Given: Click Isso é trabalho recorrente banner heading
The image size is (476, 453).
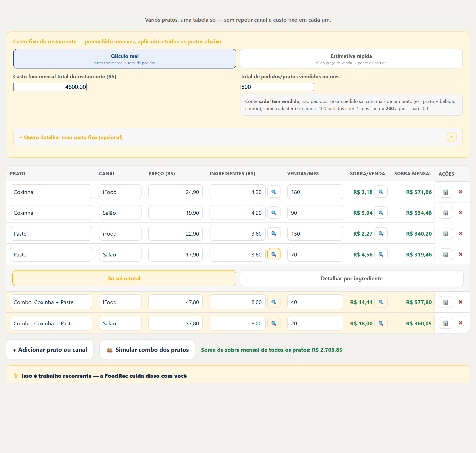Looking at the screenshot, I should (104, 376).
